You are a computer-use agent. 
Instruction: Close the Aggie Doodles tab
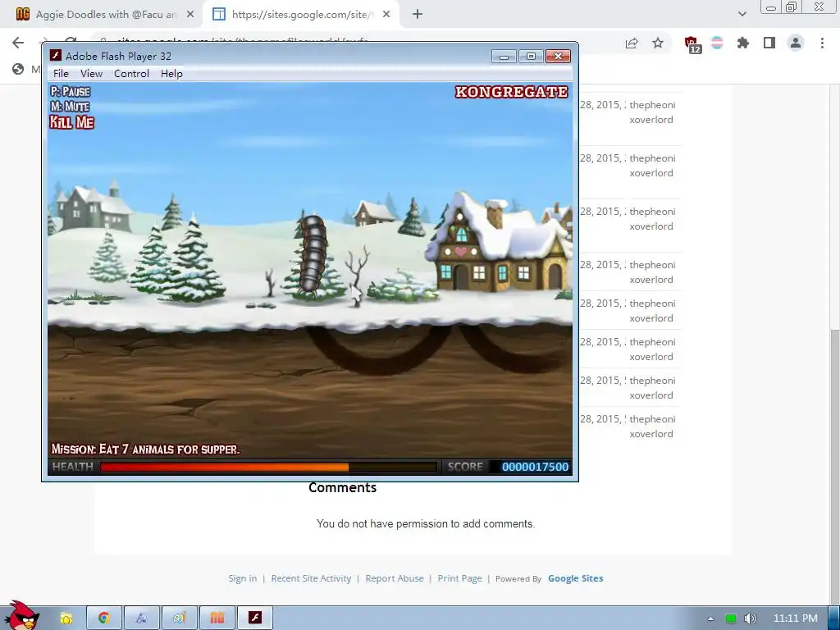pos(190,15)
